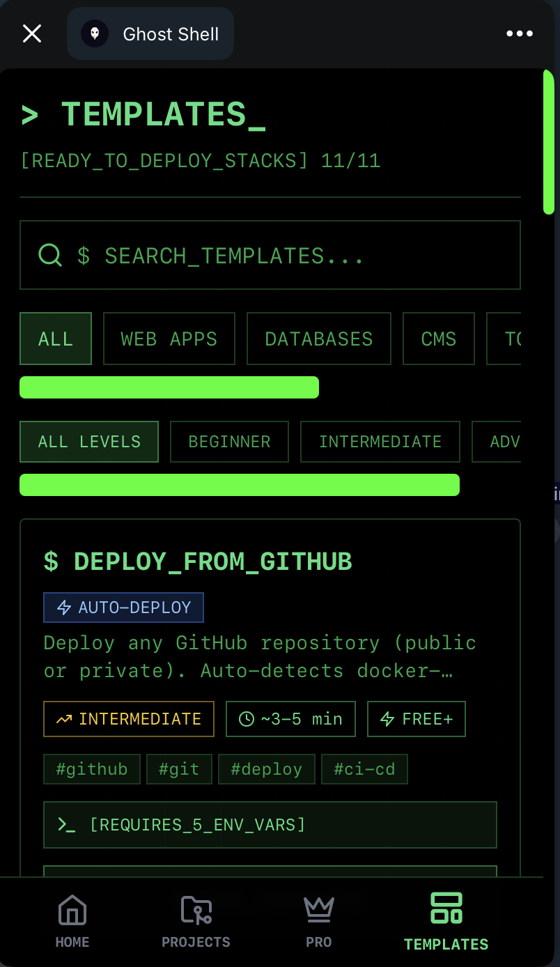The image size is (560, 967).
Task: Click the ~3-5 min time badge
Action: (x=290, y=719)
